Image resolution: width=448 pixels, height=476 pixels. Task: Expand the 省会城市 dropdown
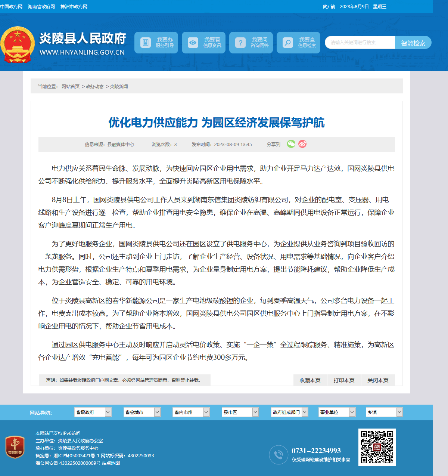[x=142, y=412]
